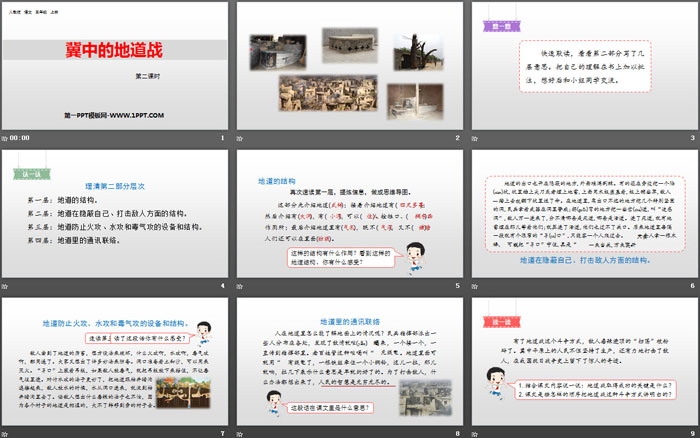Viewport: 700px width, 438px height.
Task: Select slide 3 with purple banner tag
Action: (584, 66)
